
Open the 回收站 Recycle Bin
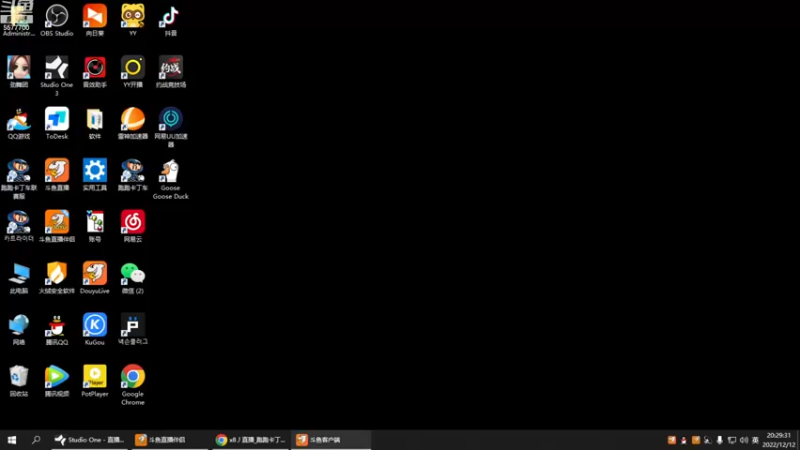coord(19,381)
